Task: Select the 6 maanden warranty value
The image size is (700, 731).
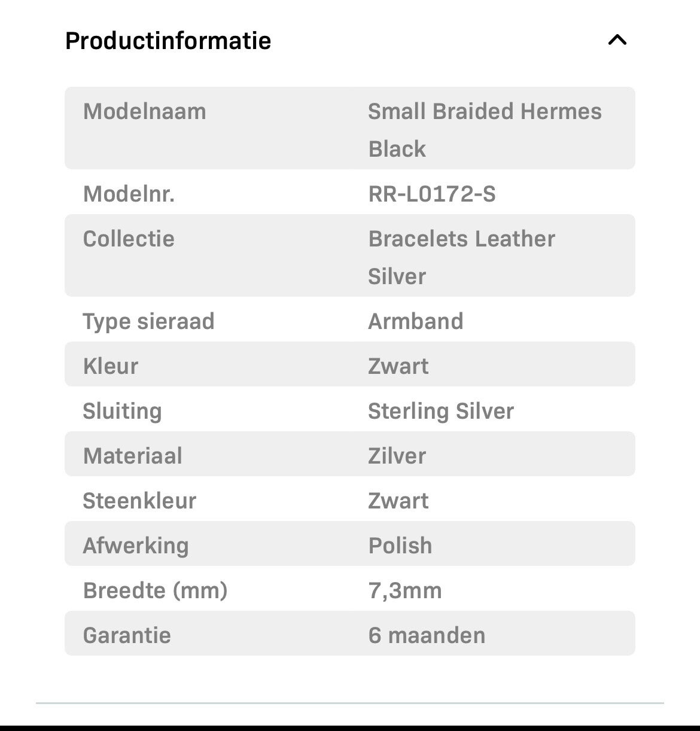Action: 427,635
